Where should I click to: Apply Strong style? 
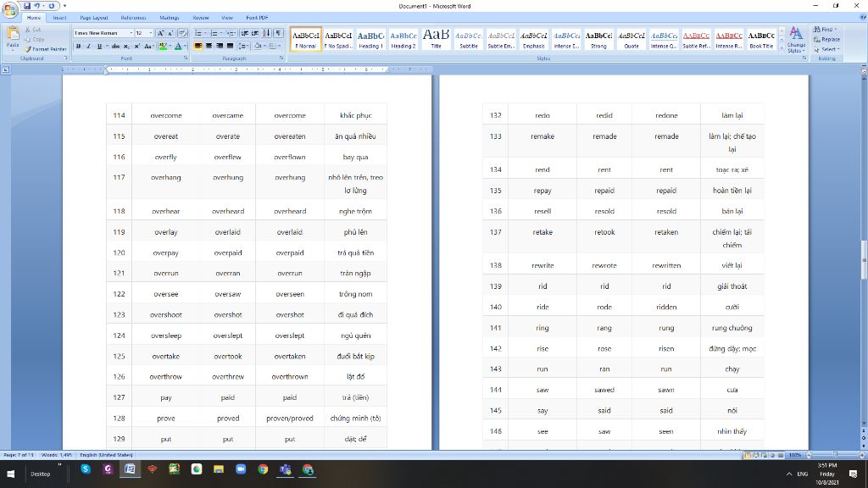click(598, 39)
